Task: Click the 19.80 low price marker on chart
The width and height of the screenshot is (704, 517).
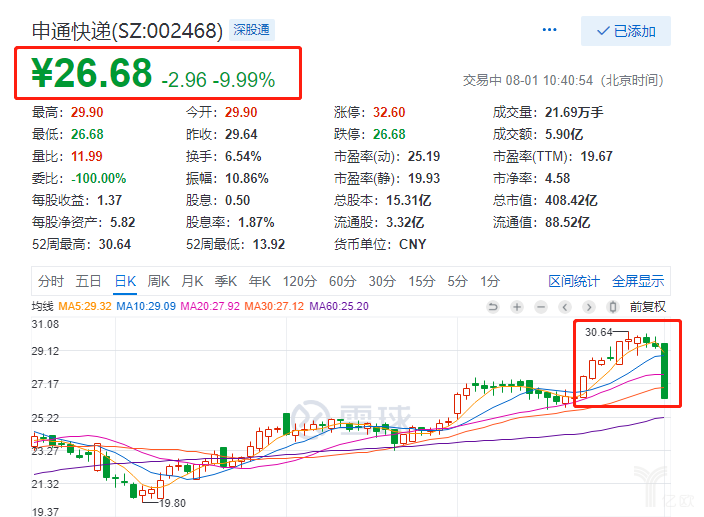Action: 172,503
